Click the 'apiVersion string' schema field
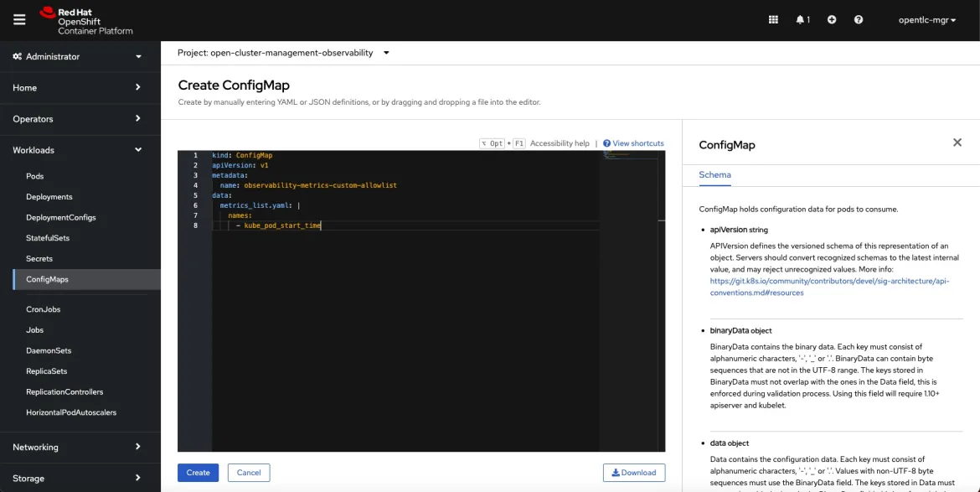Viewport: 980px width, 492px height. (x=739, y=230)
